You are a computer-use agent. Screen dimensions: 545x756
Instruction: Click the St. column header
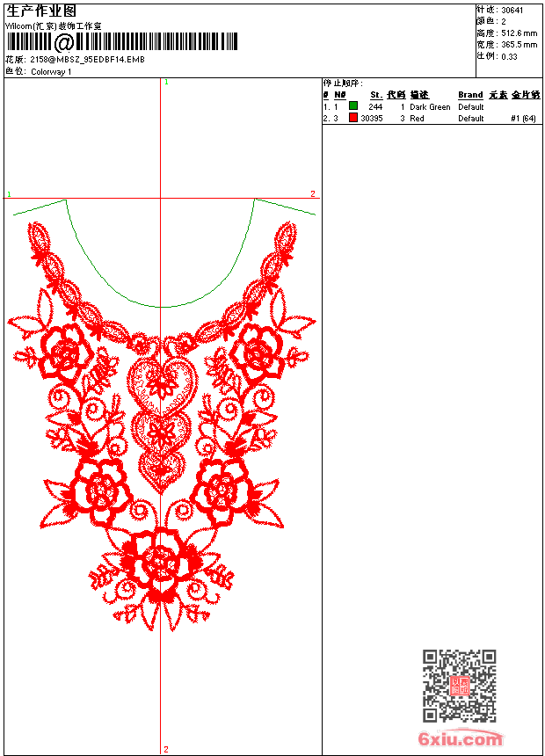[x=375, y=95]
